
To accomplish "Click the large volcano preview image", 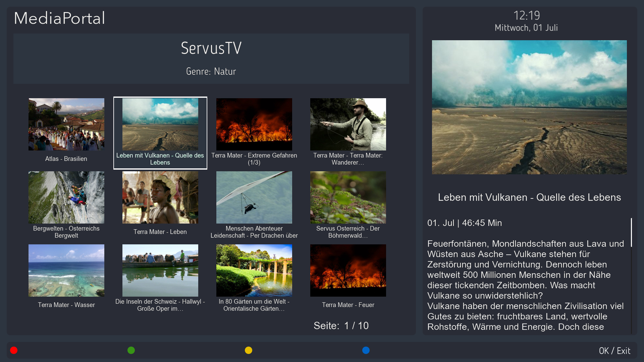I will tap(529, 107).
